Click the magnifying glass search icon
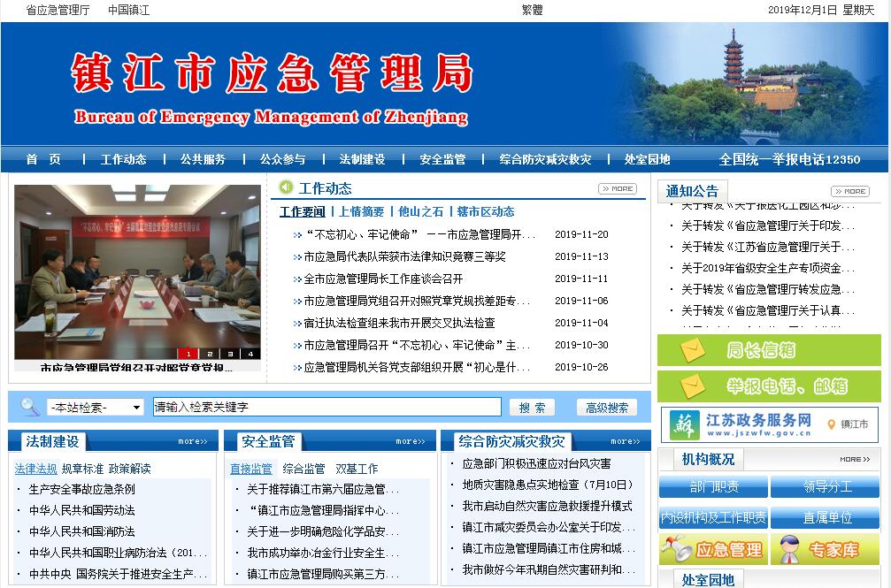891x588 pixels. [29, 407]
